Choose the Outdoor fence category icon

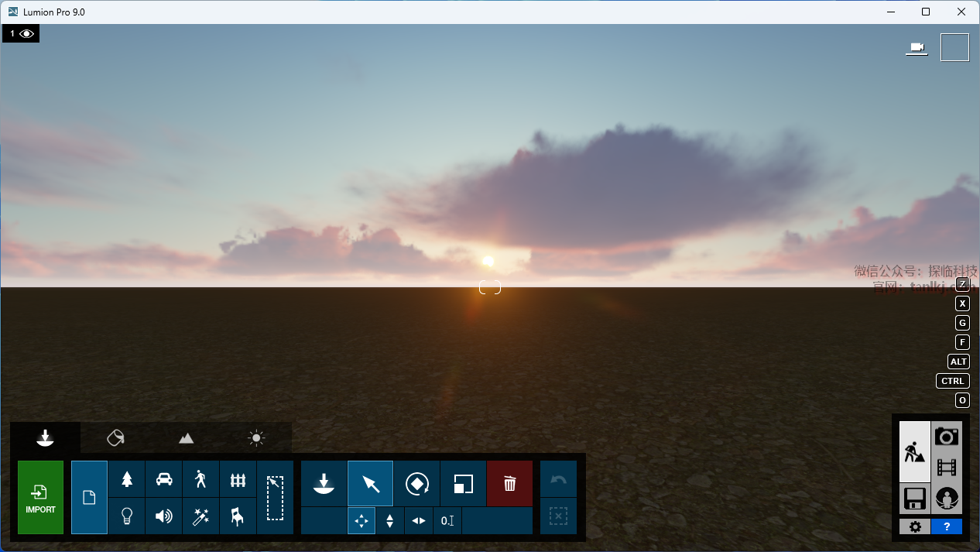click(x=238, y=480)
